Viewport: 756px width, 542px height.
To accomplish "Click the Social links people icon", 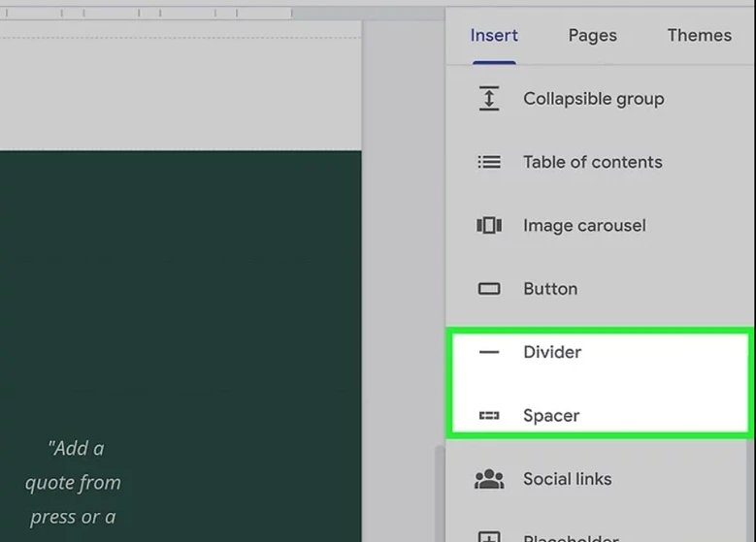I will point(489,479).
